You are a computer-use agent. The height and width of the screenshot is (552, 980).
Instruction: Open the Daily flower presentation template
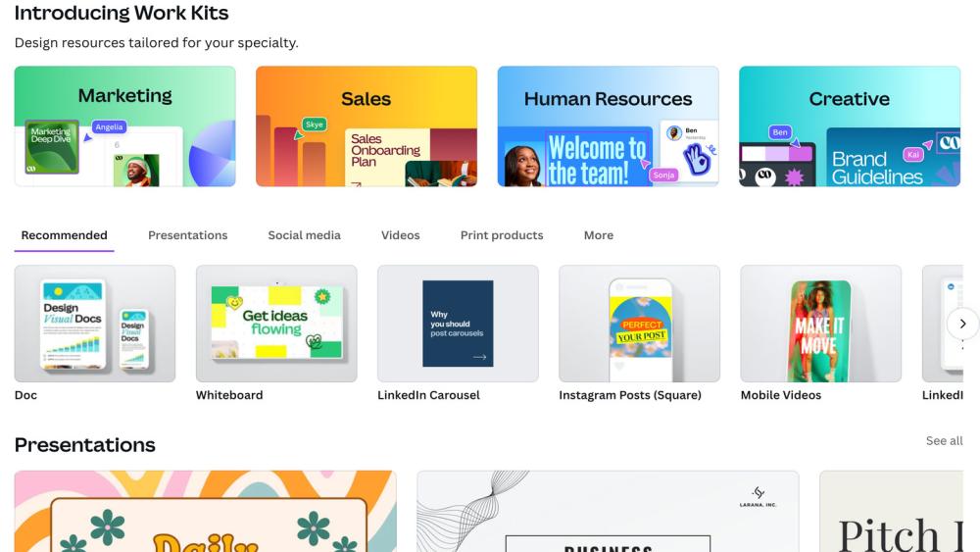[x=205, y=512]
